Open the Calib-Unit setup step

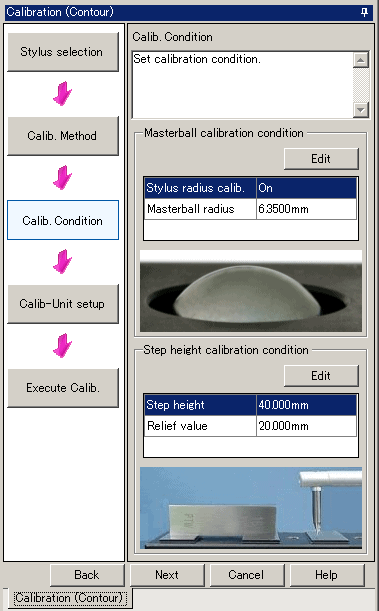click(63, 304)
